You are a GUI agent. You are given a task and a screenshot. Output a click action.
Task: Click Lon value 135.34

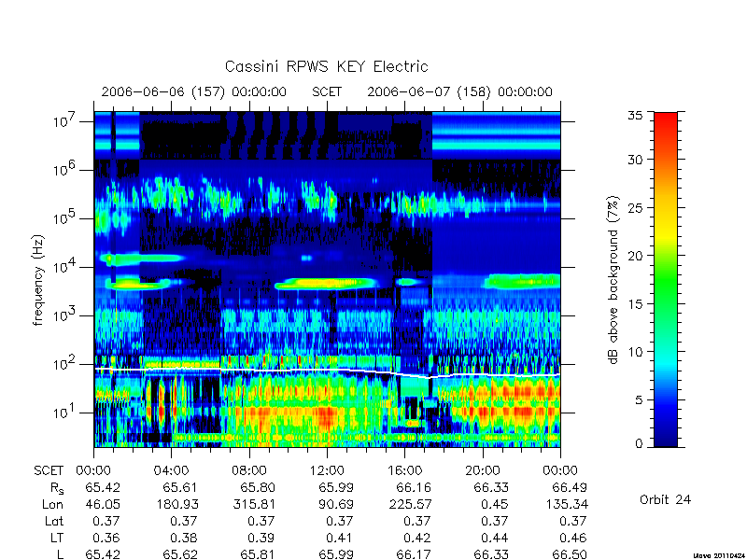pos(566,504)
